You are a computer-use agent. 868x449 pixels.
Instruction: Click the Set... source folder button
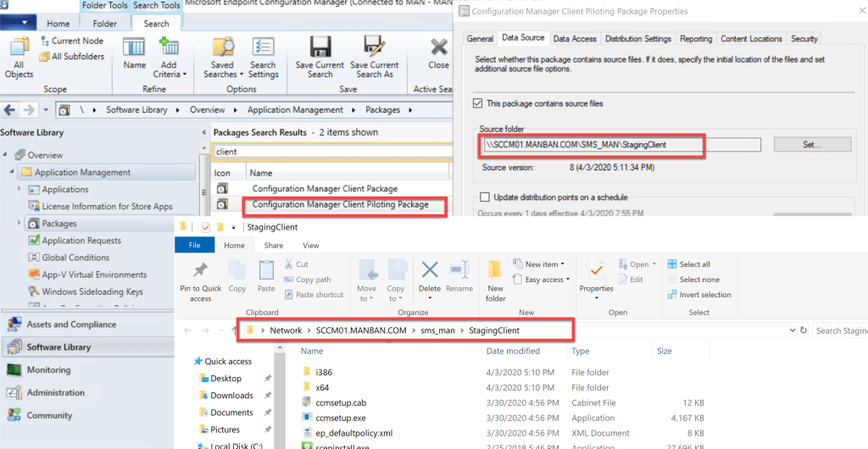pyautogui.click(x=811, y=145)
